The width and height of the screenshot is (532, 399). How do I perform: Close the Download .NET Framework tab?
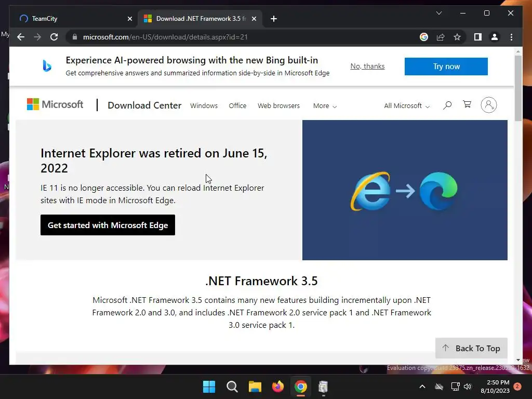point(254,19)
